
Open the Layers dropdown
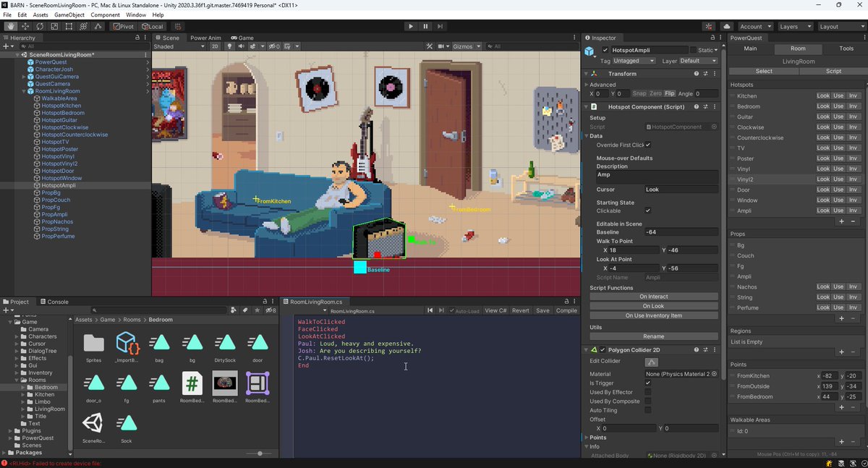[794, 26]
